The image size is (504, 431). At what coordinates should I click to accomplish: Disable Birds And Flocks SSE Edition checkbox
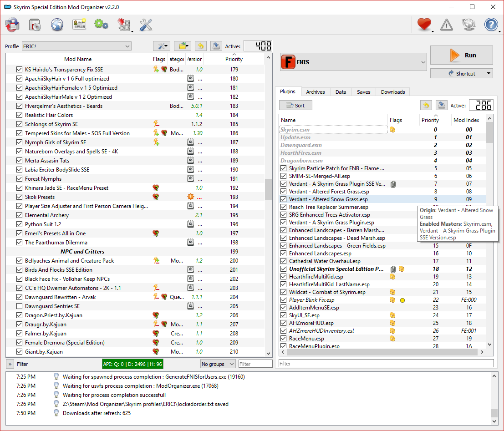19,270
